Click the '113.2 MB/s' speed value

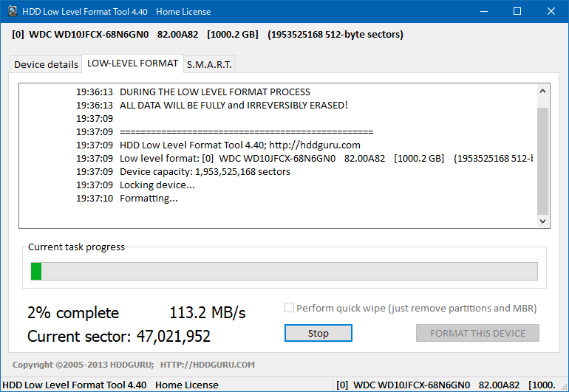(x=208, y=312)
